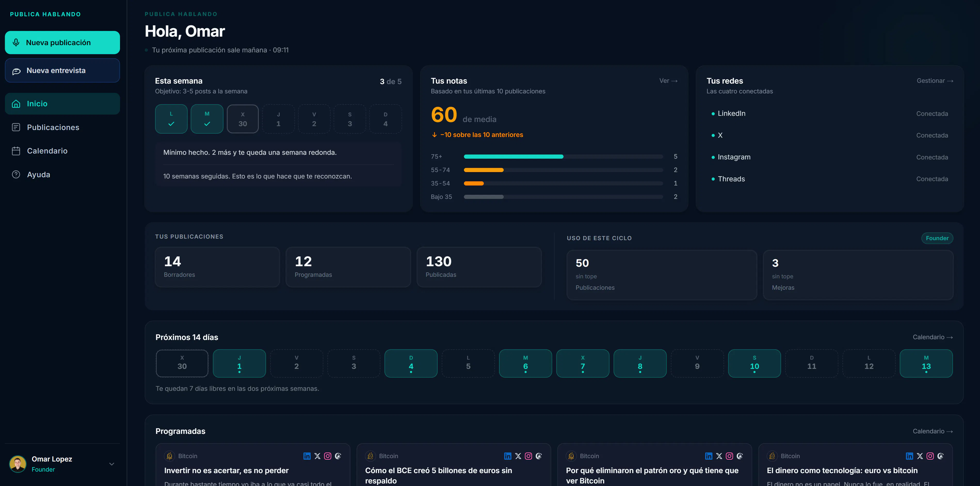
Task: Click the document icon beside Publicaciones
Action: 16,127
